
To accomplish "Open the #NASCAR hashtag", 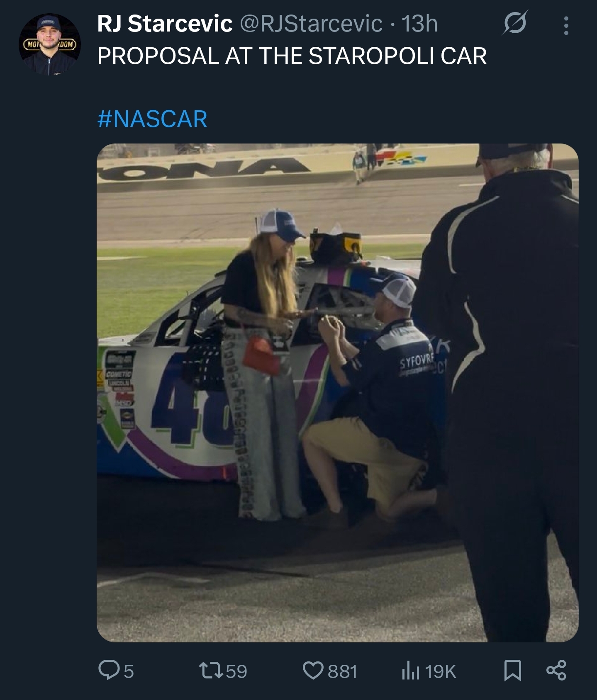I will (x=152, y=119).
